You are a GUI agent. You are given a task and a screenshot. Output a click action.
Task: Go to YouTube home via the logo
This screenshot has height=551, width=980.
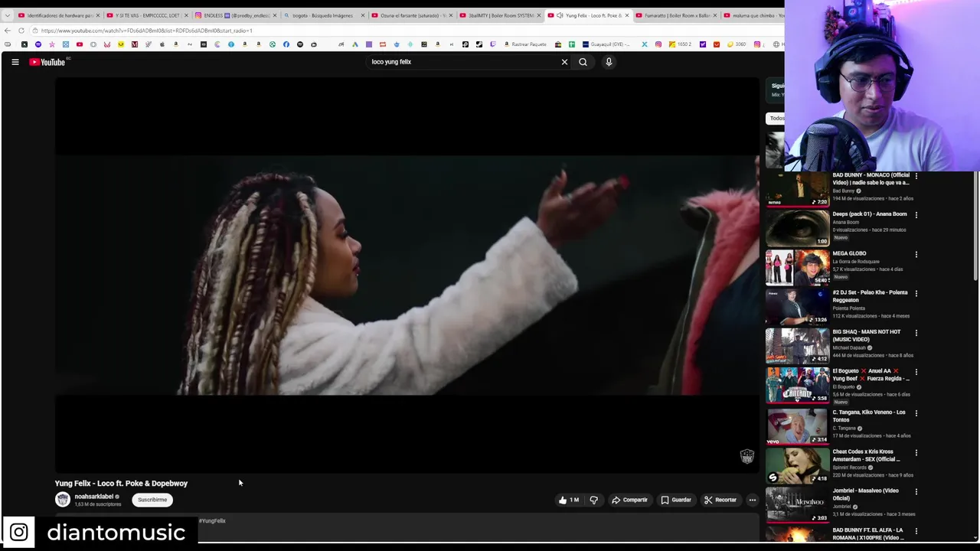point(47,62)
